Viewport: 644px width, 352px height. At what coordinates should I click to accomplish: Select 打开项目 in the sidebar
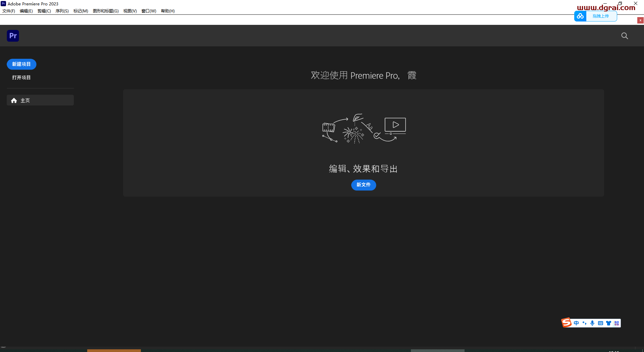pos(21,77)
